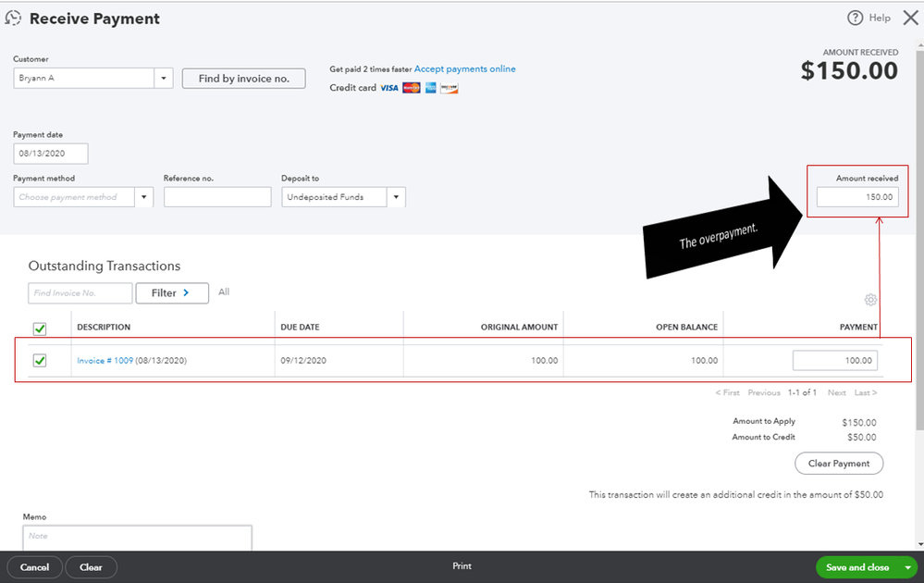Toggle the select-all checkbox in table header
This screenshot has width=924, height=583.
coord(40,329)
